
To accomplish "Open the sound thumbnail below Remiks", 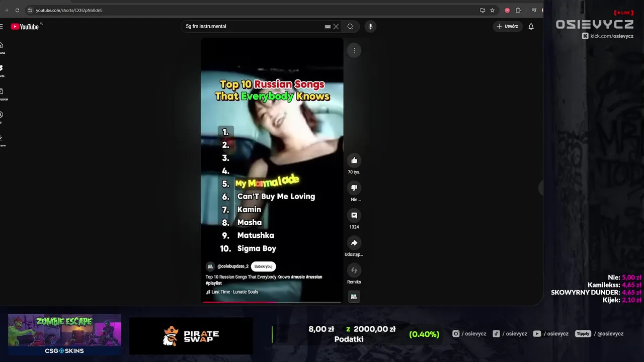I will coord(354,297).
